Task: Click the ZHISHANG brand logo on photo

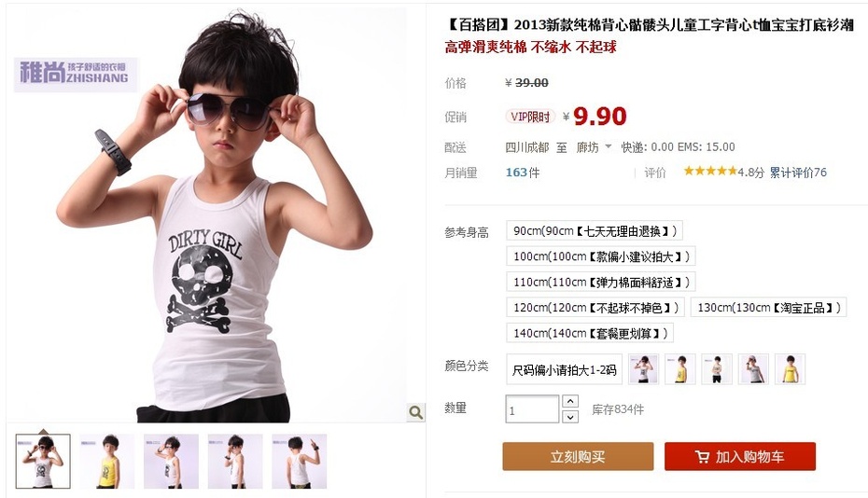Action: click(x=75, y=74)
